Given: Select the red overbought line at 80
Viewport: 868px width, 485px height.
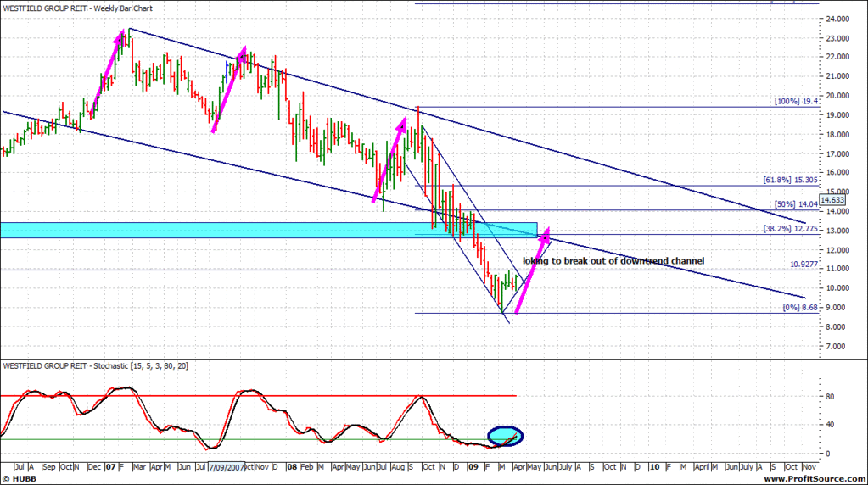Looking at the screenshot, I should click(258, 396).
